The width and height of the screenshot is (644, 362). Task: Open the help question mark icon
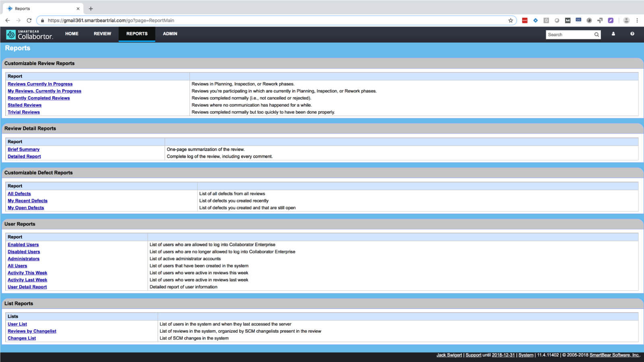coord(632,34)
